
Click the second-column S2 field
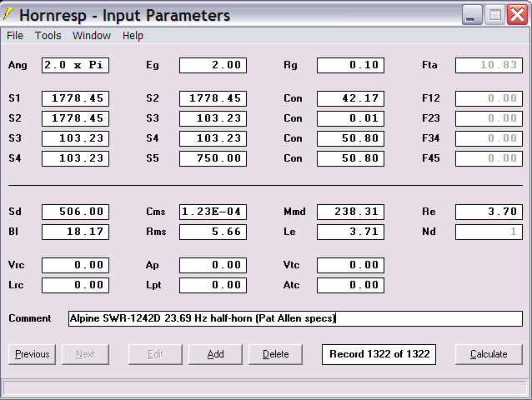(213, 98)
